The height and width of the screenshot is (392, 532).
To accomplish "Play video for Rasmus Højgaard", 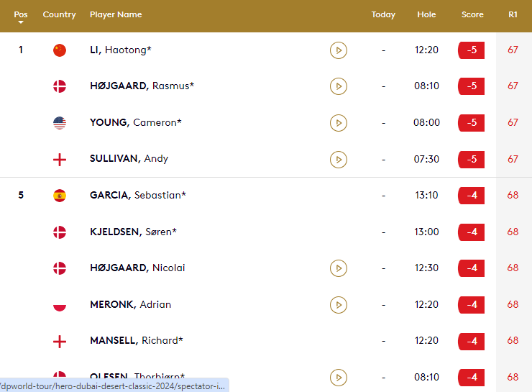I will tap(339, 86).
